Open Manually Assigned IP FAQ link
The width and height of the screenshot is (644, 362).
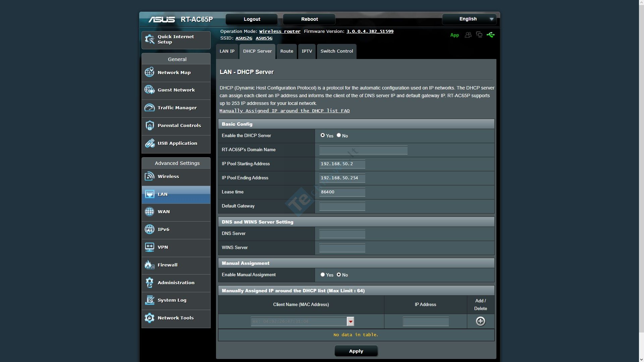pos(284,111)
